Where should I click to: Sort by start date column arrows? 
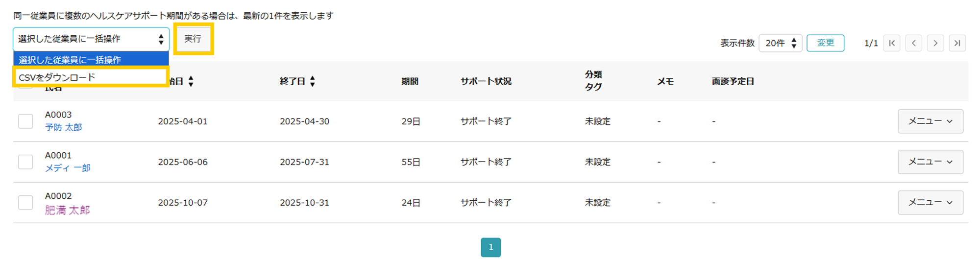coord(191,81)
